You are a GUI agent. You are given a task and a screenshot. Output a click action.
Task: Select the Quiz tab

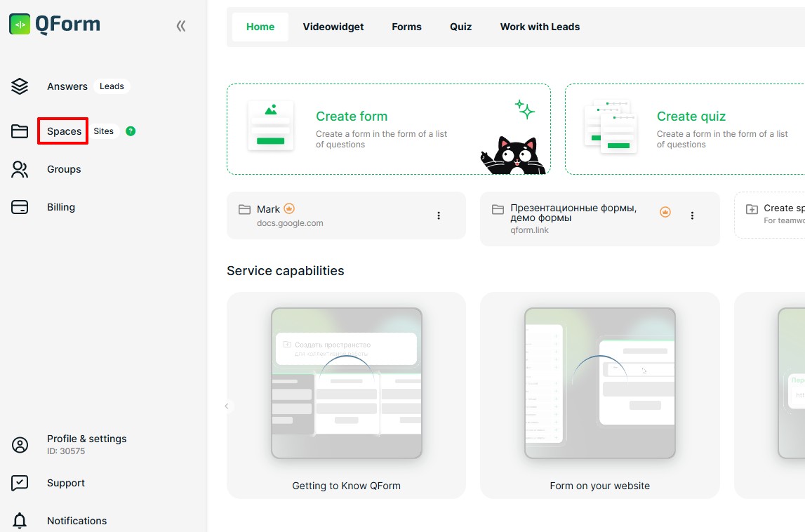click(460, 27)
